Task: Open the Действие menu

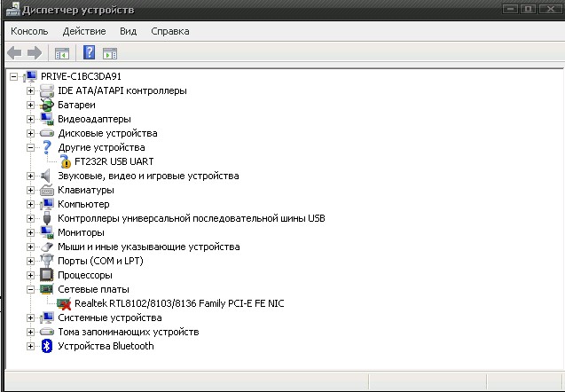Action: click(x=84, y=31)
